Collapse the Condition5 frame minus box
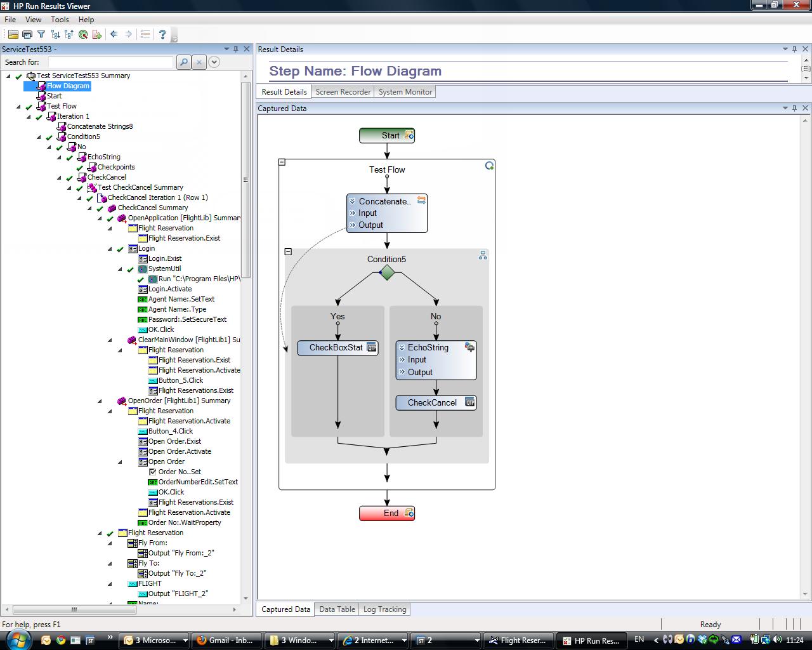 click(288, 251)
